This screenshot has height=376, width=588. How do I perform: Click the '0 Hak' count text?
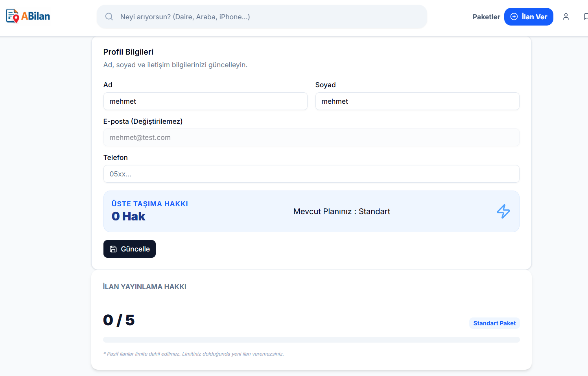click(128, 216)
